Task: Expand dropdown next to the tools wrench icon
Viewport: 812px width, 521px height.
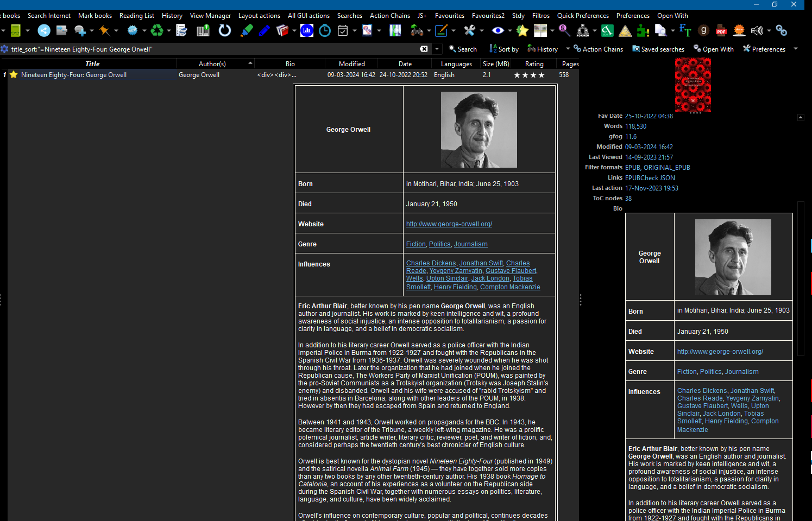Action: (482, 31)
